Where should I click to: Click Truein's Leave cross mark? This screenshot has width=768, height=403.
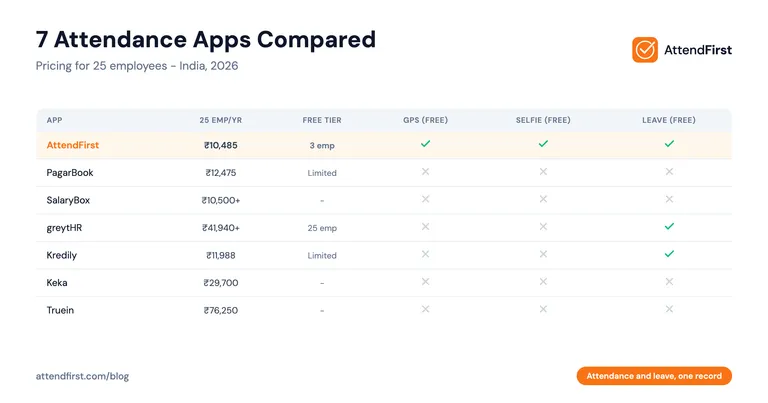669,309
